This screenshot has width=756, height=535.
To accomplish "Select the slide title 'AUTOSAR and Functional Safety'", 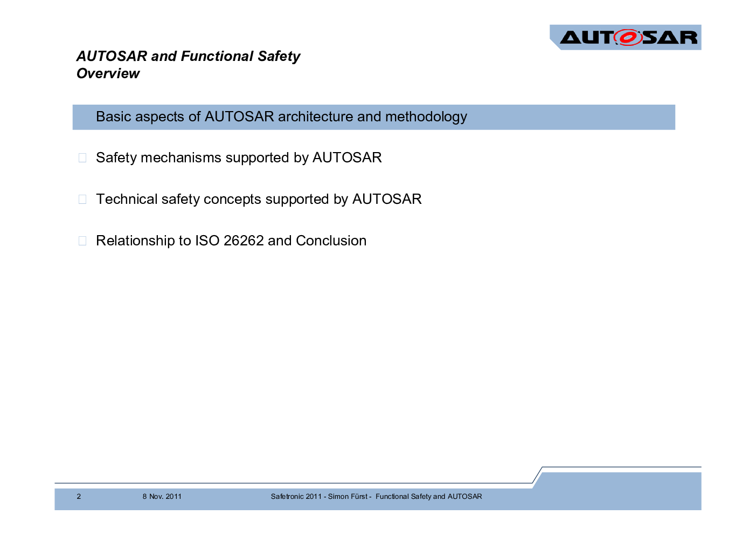I will tap(188, 56).
